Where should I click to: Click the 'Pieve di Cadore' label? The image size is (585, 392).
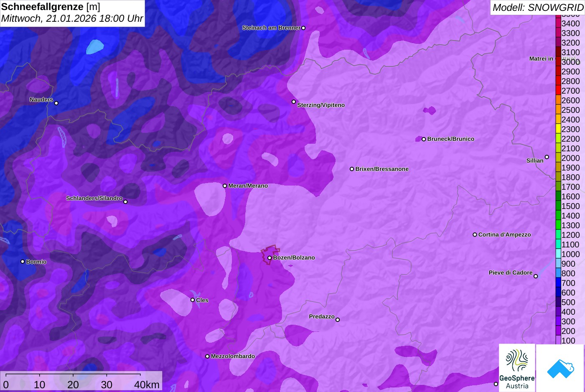coord(511,273)
